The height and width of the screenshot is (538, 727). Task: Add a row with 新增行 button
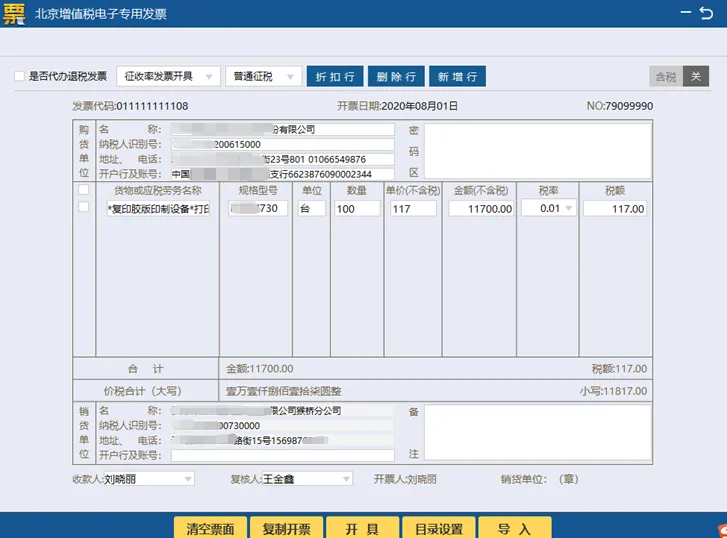pos(457,76)
